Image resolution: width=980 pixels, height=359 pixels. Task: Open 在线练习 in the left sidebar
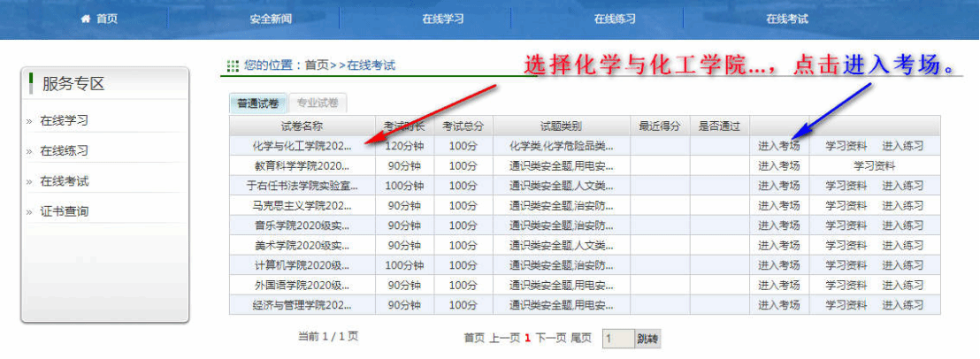[64, 150]
